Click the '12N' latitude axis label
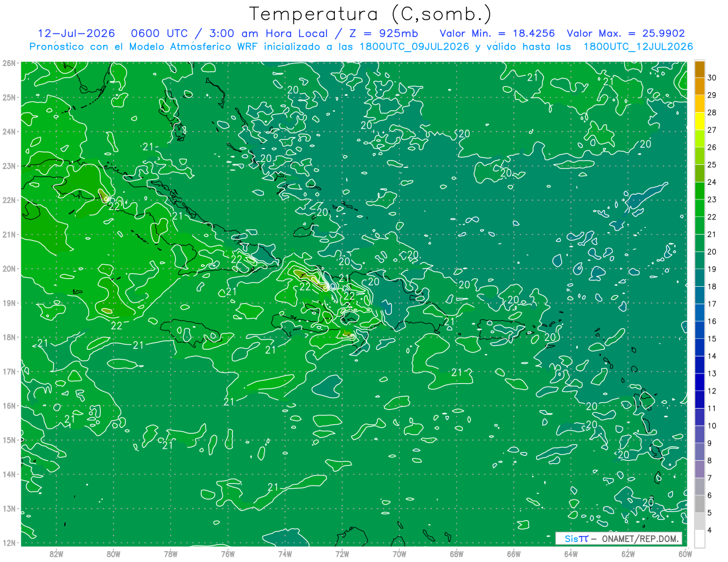This screenshot has width=728, height=562. tap(8, 543)
